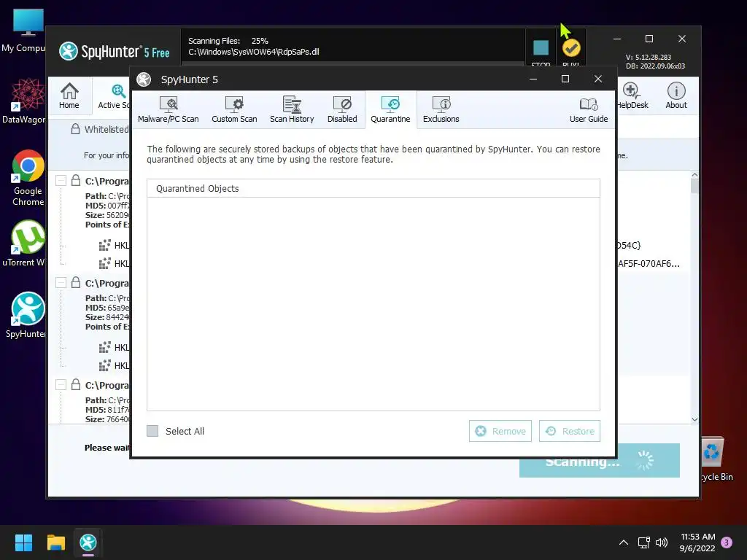Open network status tray icon
This screenshot has width=747, height=560.
click(x=643, y=542)
